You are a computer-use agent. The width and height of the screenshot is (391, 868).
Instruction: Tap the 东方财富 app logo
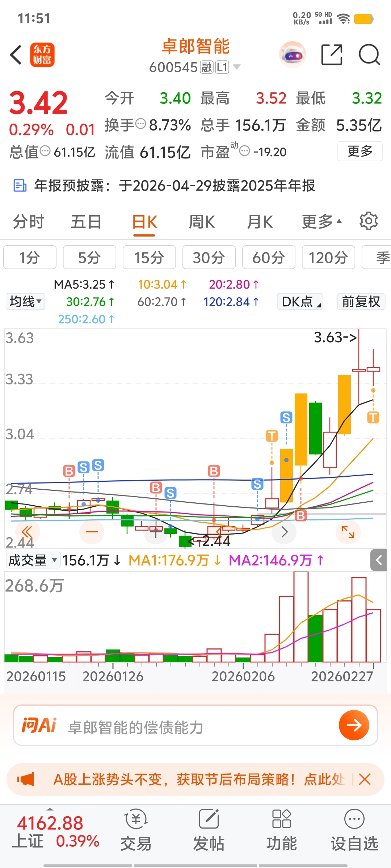42,55
